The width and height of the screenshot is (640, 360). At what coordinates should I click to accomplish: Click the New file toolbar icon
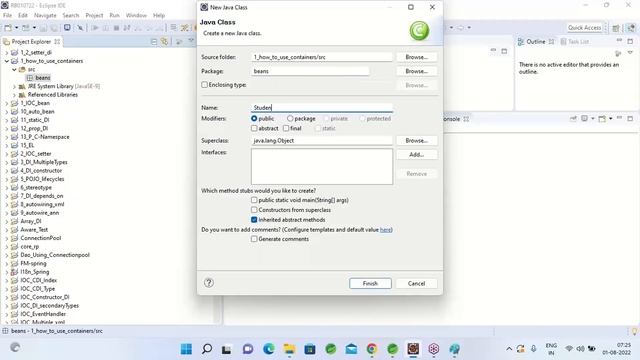(8, 28)
